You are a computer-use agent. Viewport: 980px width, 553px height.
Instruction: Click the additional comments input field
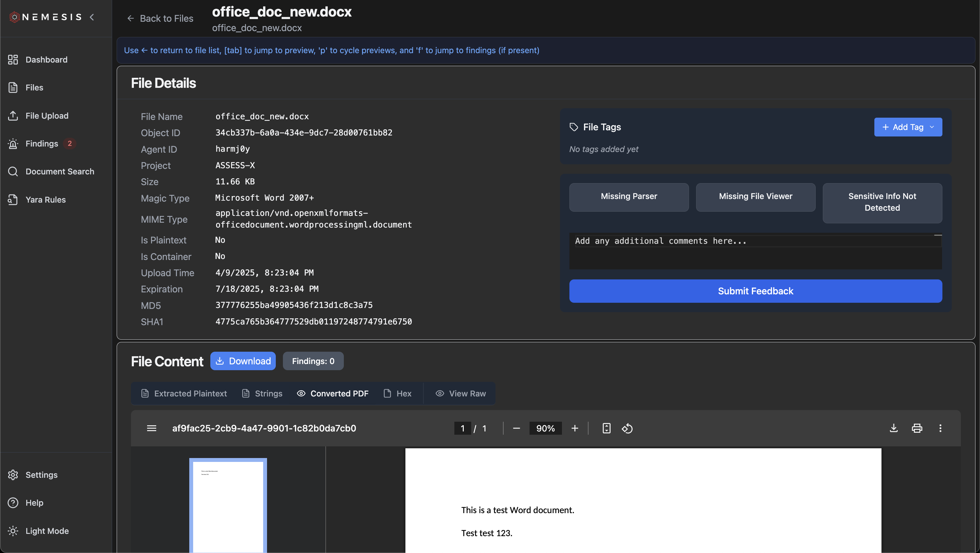[x=755, y=251]
